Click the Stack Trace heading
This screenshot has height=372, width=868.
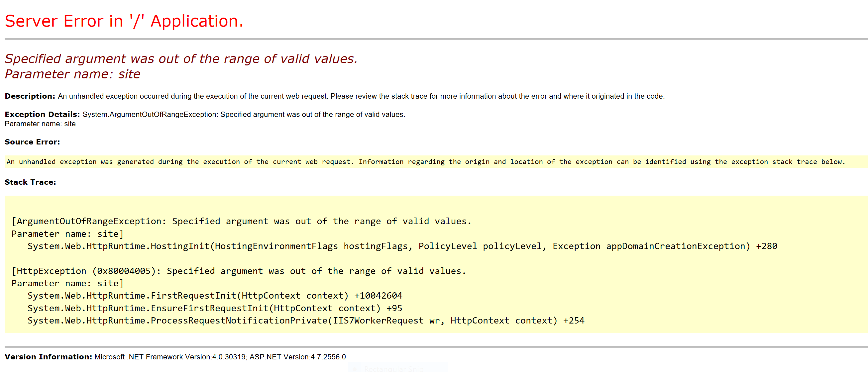[30, 182]
